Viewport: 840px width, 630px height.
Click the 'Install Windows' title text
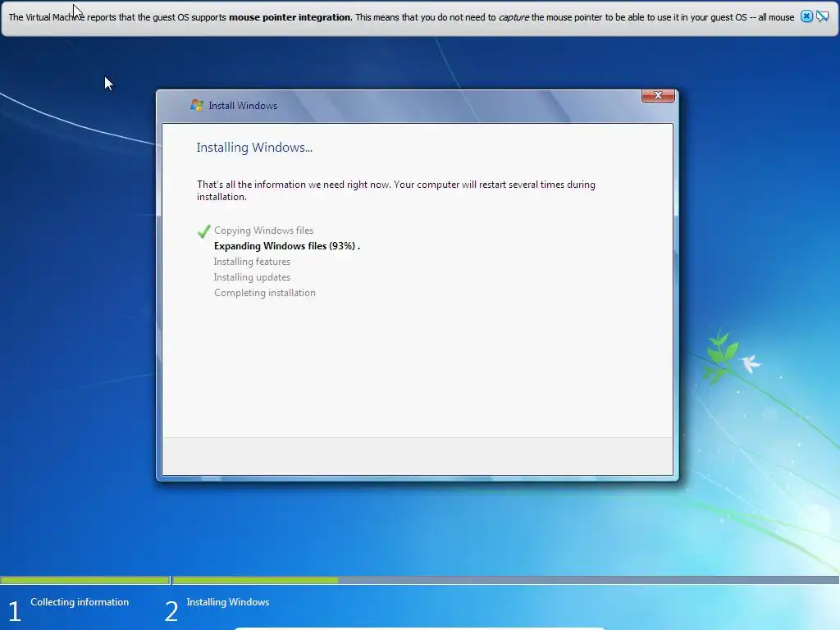click(243, 106)
